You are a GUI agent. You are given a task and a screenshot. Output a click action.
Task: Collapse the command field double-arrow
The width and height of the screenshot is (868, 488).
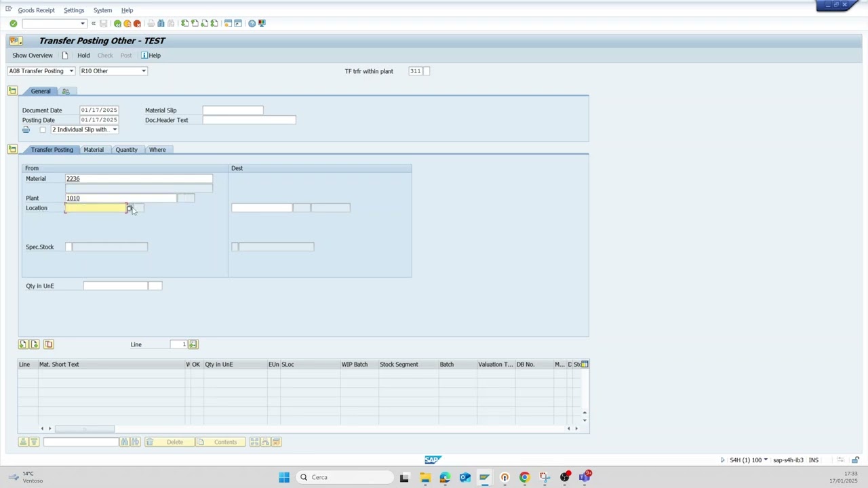[94, 24]
